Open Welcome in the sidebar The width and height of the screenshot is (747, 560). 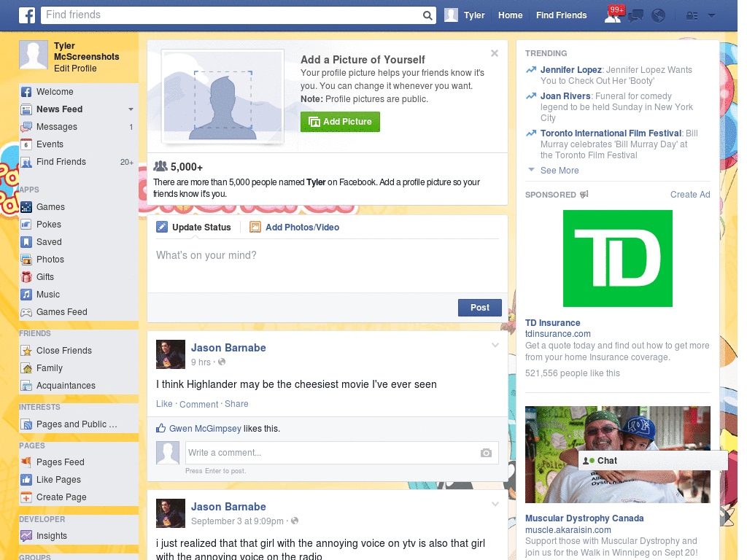click(x=79, y=92)
